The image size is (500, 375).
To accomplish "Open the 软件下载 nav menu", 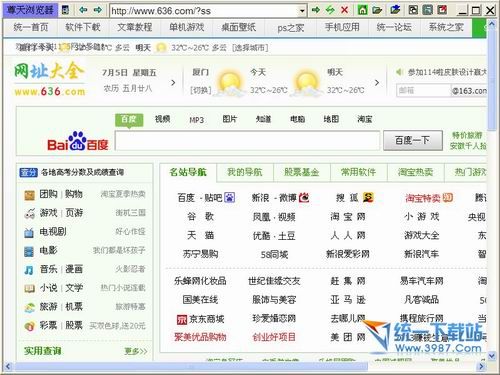I will click(x=83, y=27).
